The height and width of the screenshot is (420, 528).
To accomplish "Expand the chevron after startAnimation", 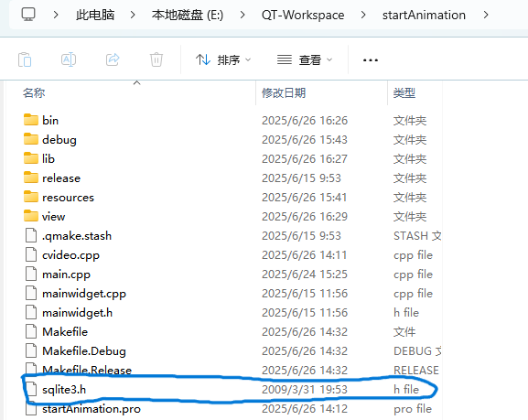I will point(486,15).
